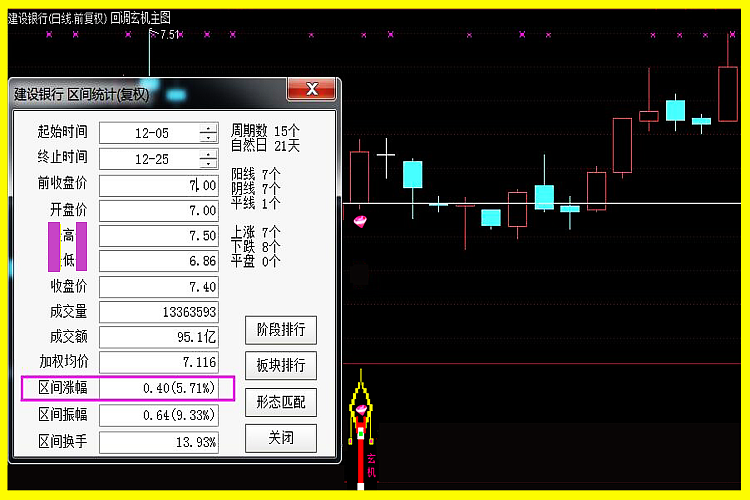
Task: Close the 区间统计 dialog with X
Action: [x=311, y=90]
